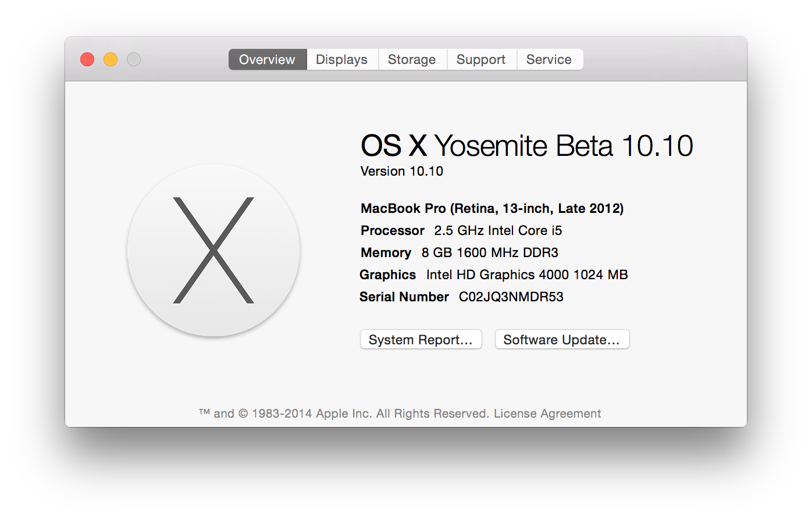
Task: Click the OS X Yosemite logo
Action: click(213, 251)
